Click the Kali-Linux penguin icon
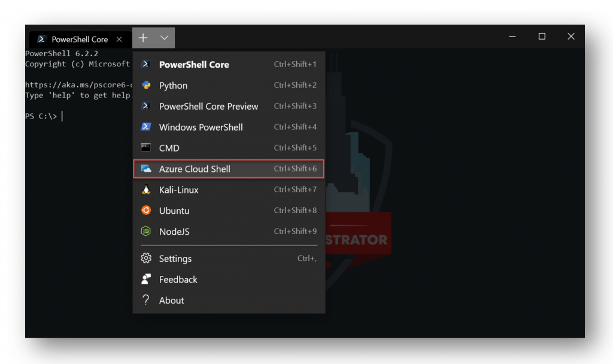Screen dimensions: 613x364 pyautogui.click(x=146, y=190)
